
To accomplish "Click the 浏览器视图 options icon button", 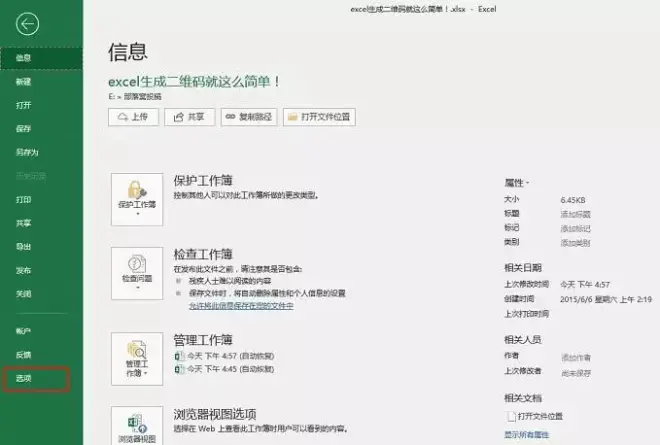I will (x=137, y=426).
